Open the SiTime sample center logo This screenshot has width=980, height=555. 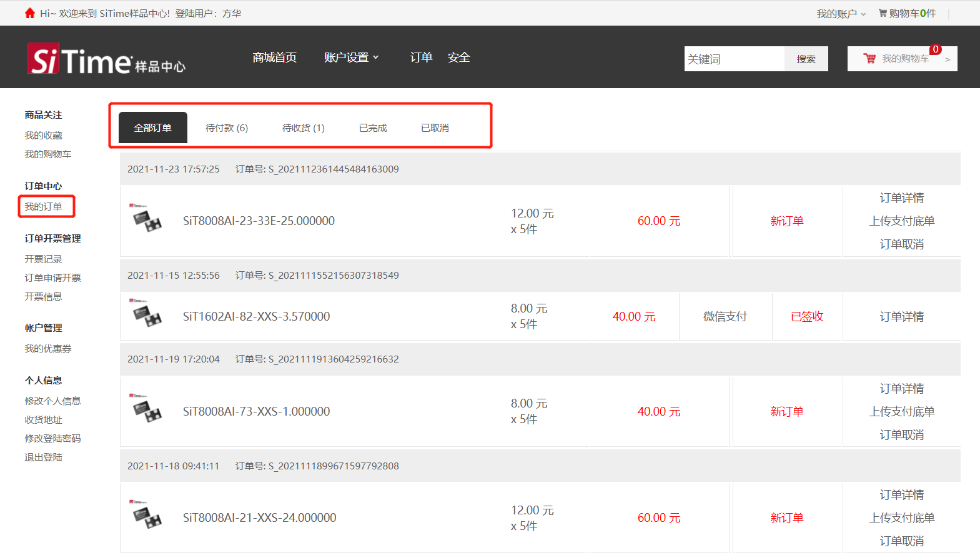(106, 59)
